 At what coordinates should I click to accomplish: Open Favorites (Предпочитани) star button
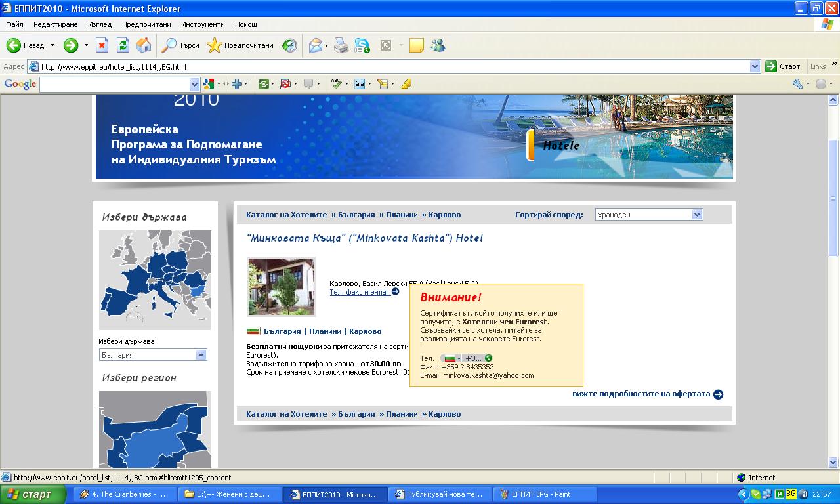240,45
